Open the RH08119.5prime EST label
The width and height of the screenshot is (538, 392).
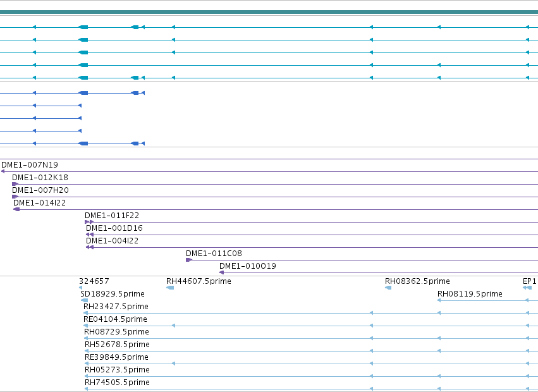click(470, 294)
